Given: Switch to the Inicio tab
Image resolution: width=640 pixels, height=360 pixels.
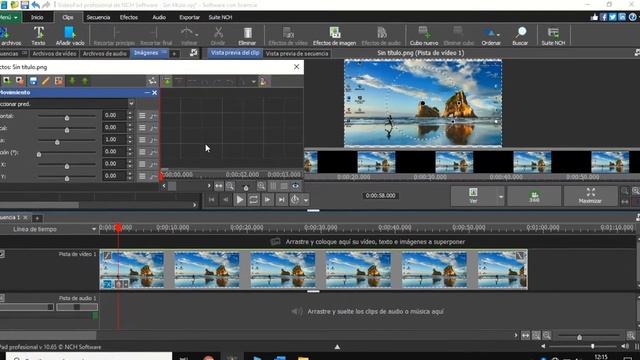Looking at the screenshot, I should click(x=37, y=17).
